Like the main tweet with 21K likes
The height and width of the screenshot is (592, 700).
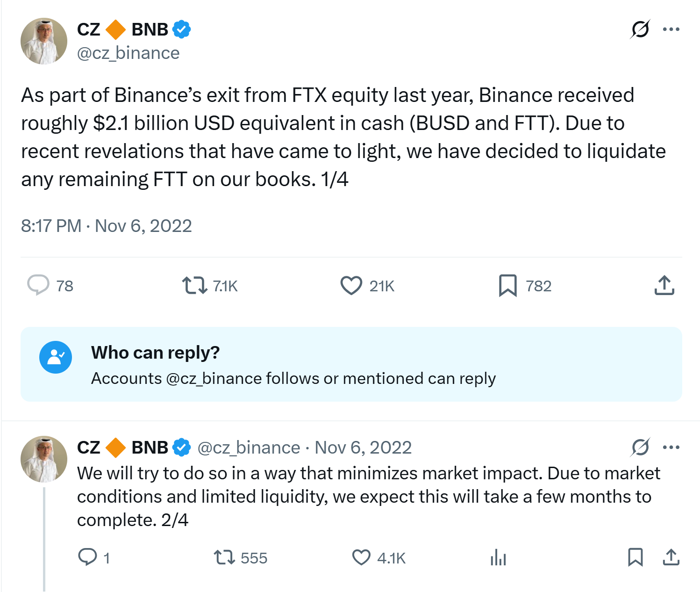pyautogui.click(x=351, y=285)
